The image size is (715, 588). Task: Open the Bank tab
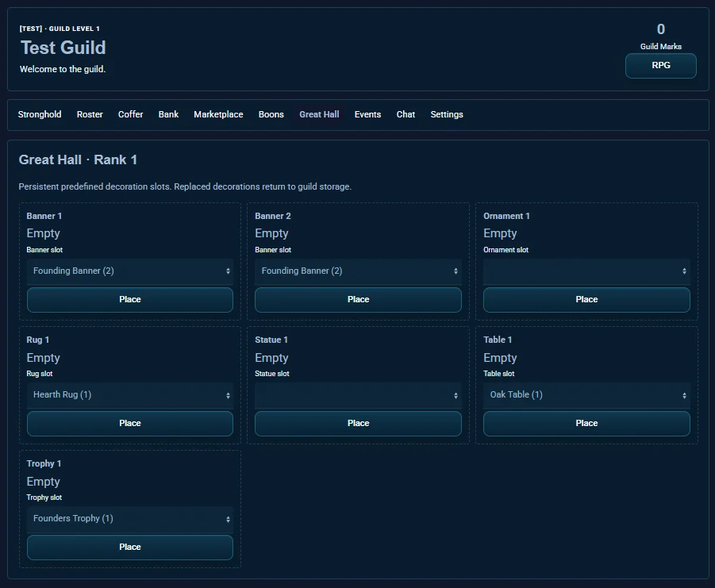click(x=168, y=114)
